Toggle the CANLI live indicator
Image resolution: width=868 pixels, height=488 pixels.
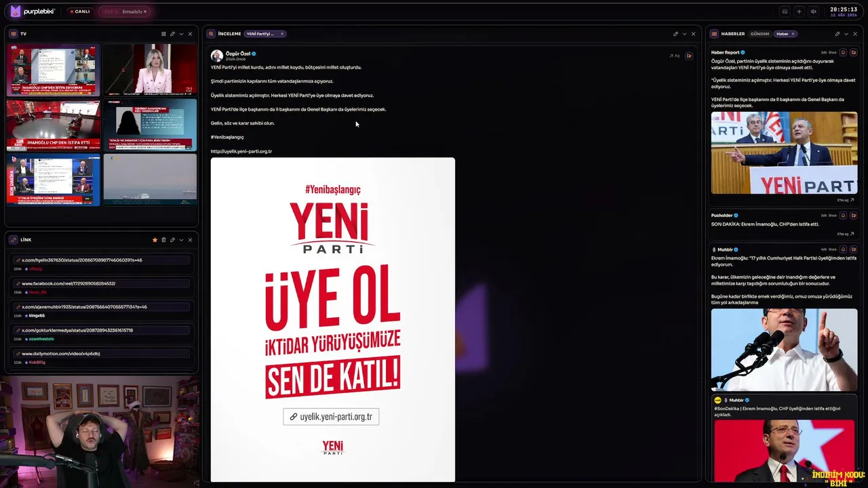pos(80,12)
